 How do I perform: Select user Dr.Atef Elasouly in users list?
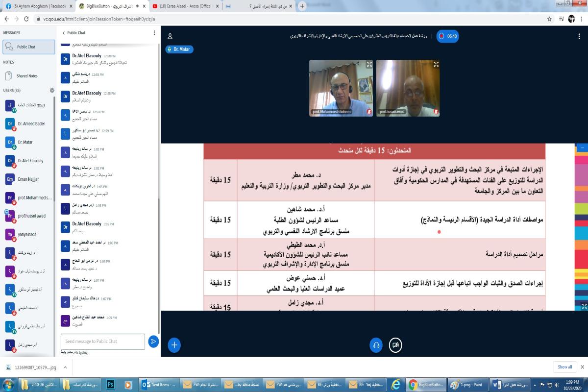pos(28,161)
